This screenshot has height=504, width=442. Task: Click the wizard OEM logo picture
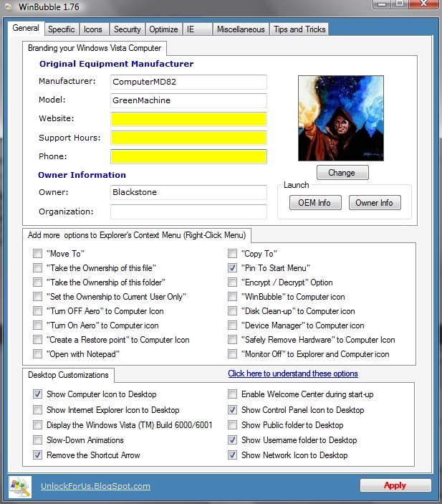click(x=341, y=118)
